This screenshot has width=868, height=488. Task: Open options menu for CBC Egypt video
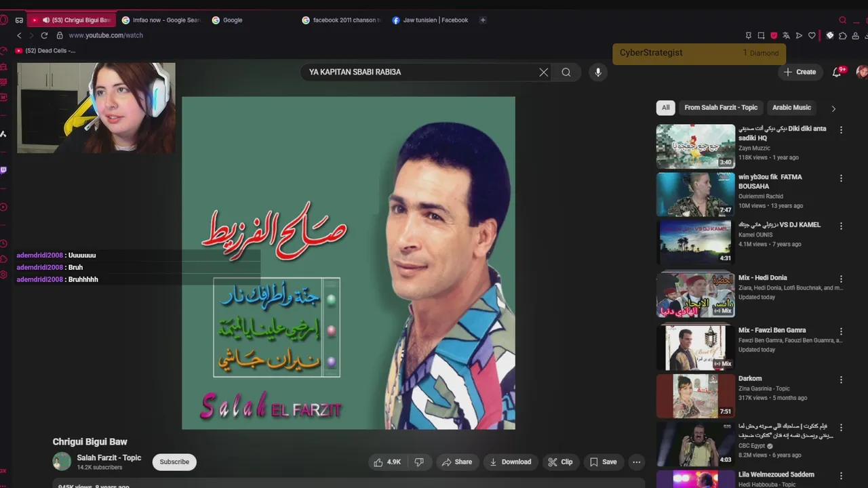point(841,428)
